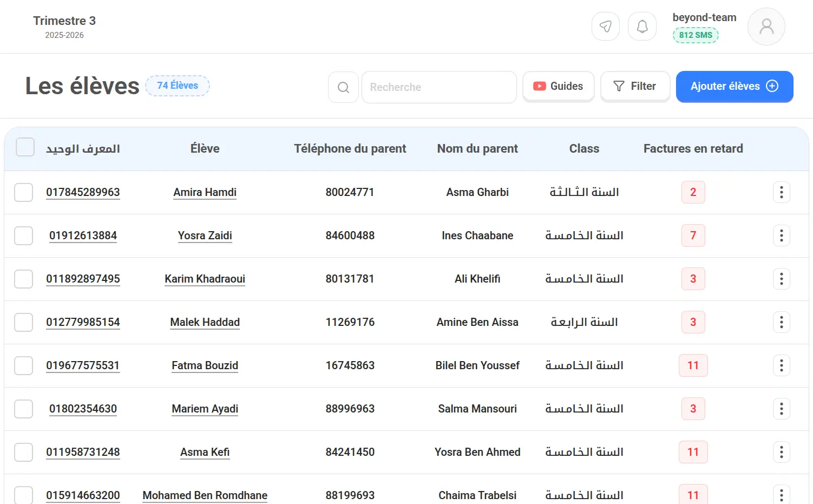Open Karim Khadraoui student profile link

[x=205, y=279]
